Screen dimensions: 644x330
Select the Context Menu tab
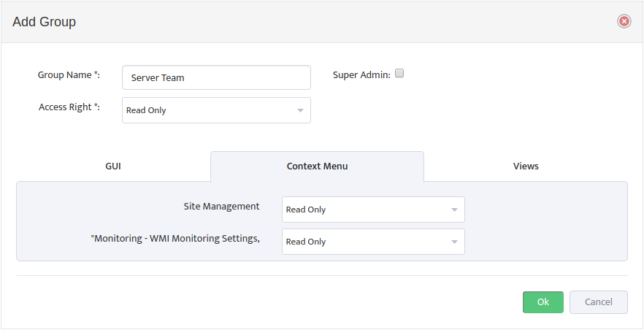click(317, 166)
